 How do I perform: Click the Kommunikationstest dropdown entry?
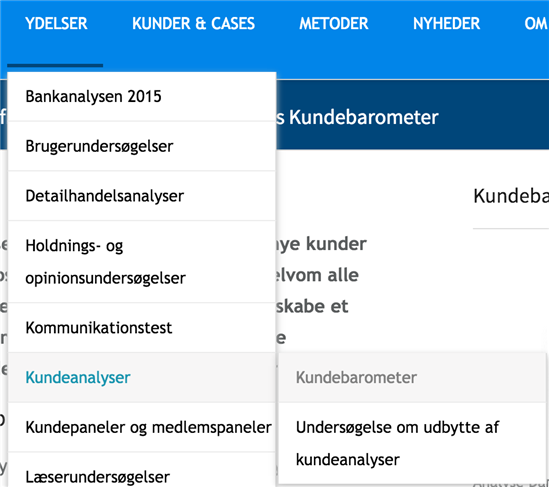click(142, 328)
